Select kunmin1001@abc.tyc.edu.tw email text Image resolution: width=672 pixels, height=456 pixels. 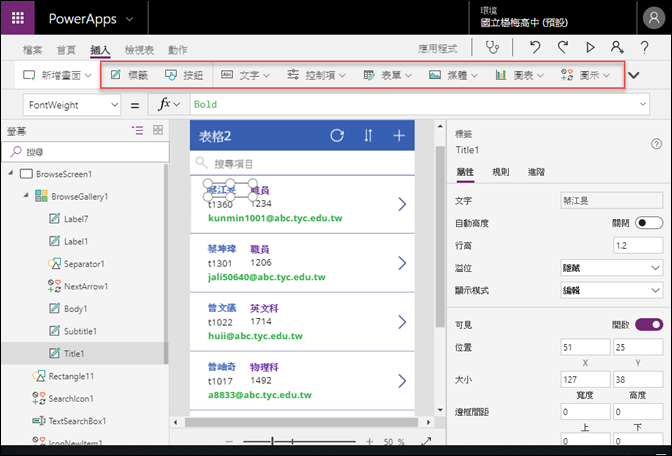pos(275,218)
